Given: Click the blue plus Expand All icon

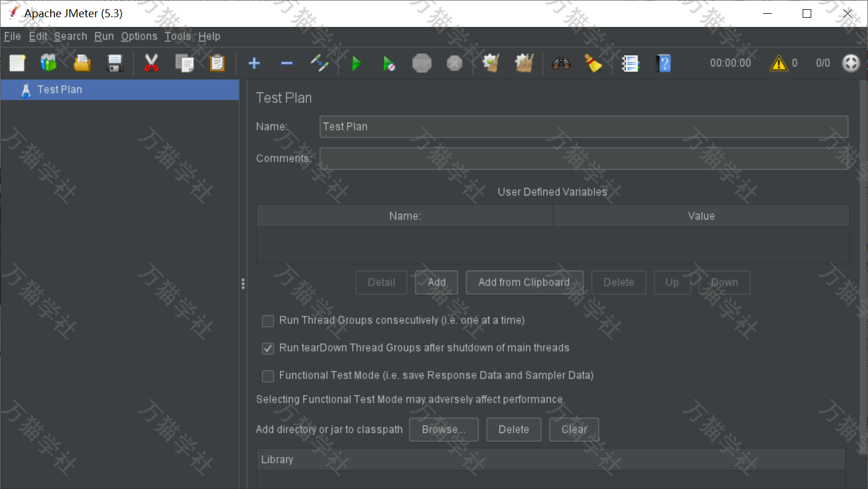Looking at the screenshot, I should 254,63.
